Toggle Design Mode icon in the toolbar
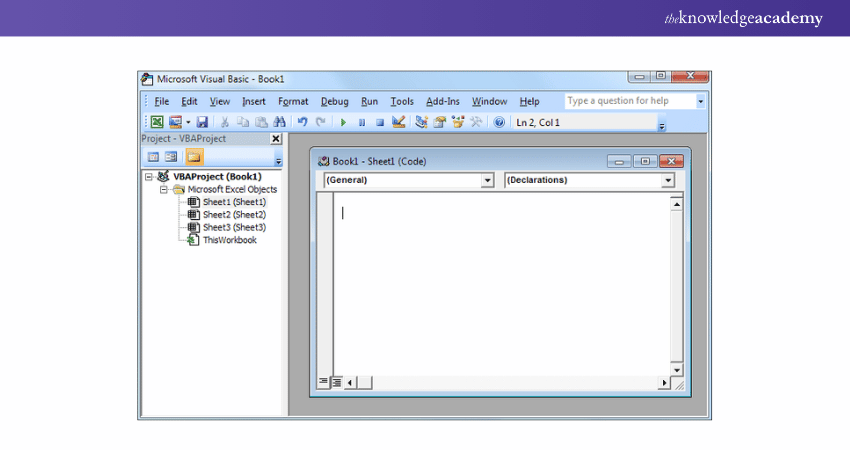 pyautogui.click(x=398, y=122)
